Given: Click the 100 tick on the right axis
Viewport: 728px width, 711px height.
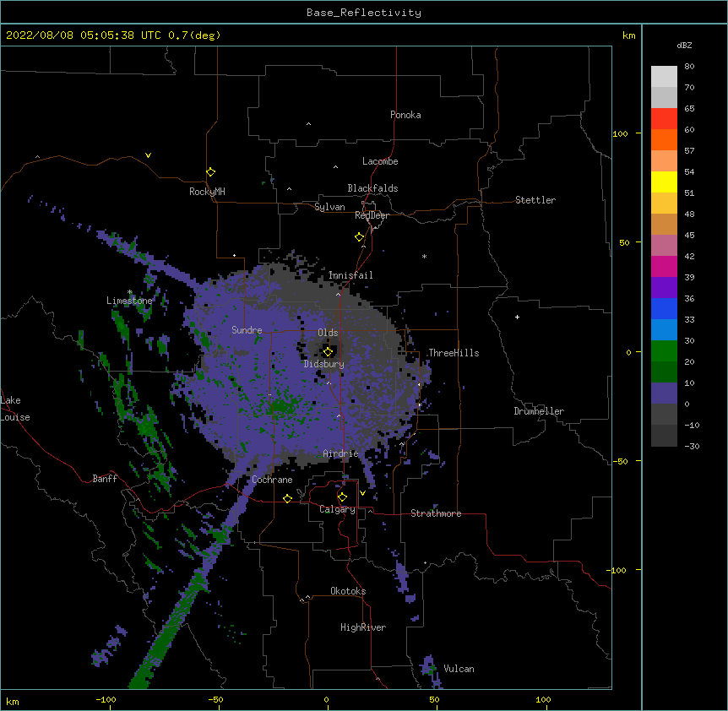Looking at the screenshot, I should 620,133.
